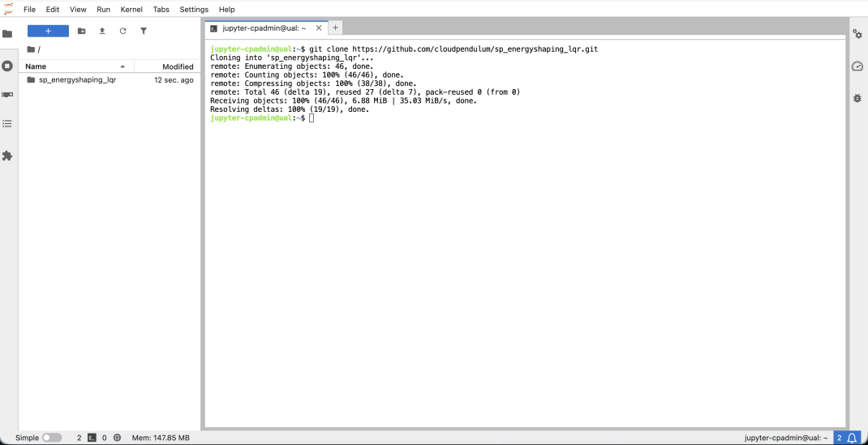Image resolution: width=868 pixels, height=445 pixels.
Task: Click 'jupyter-cpadmin@ual: ~' in the status bar
Action: tap(787, 438)
